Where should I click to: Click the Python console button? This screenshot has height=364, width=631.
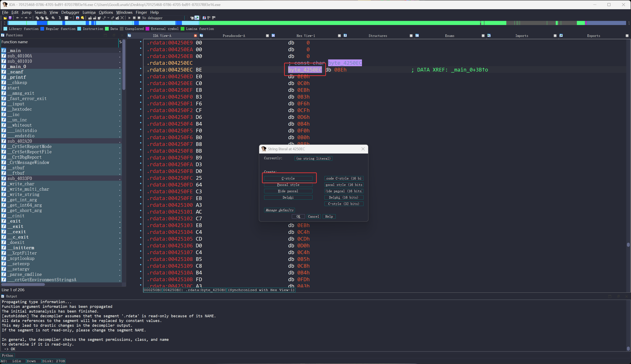8,356
